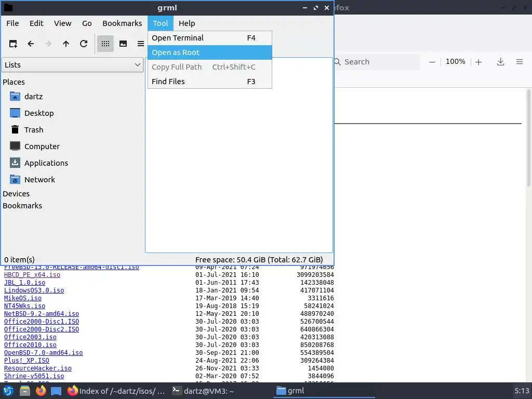Viewport: 532px width, 399px height.
Task: Zoom in with Firefox plus button
Action: coord(478,62)
